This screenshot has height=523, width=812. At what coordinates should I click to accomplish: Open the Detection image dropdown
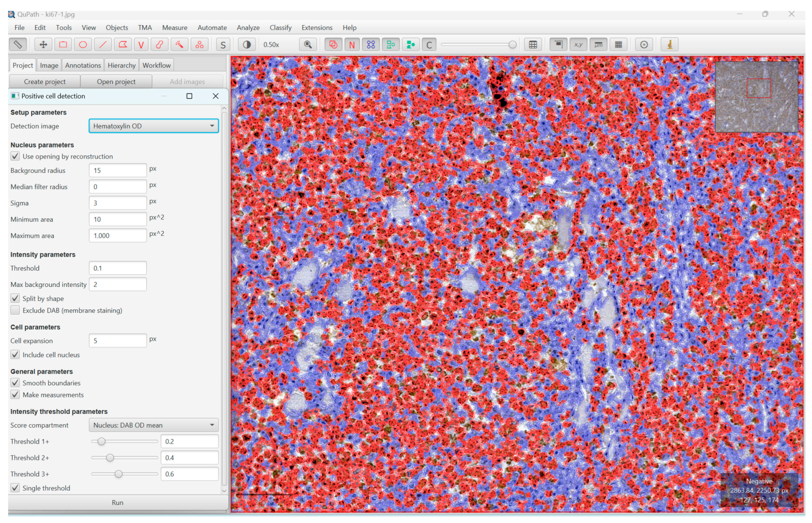pyautogui.click(x=154, y=126)
